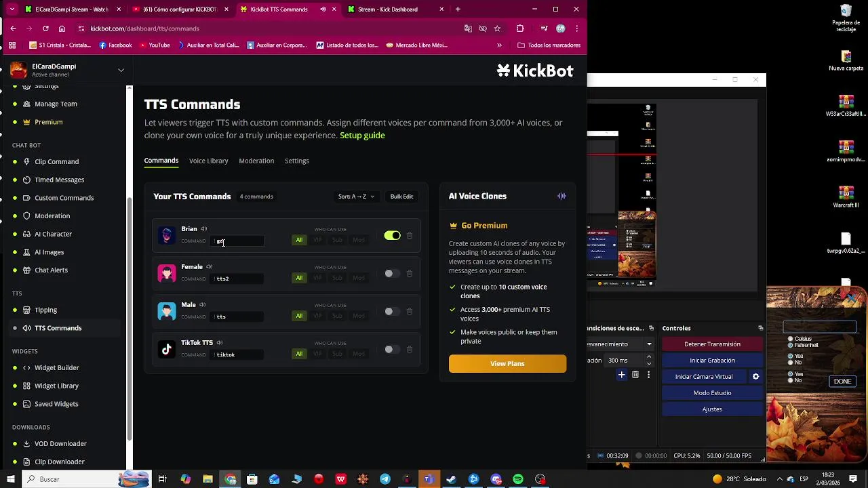Delete the Brian command with trash icon
This screenshot has width=868, height=488.
click(x=410, y=236)
